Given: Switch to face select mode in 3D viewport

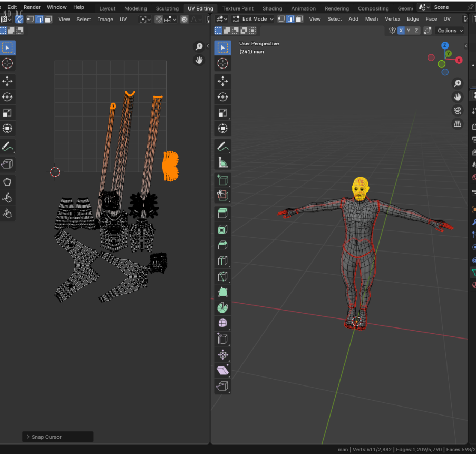Looking at the screenshot, I should (x=298, y=19).
